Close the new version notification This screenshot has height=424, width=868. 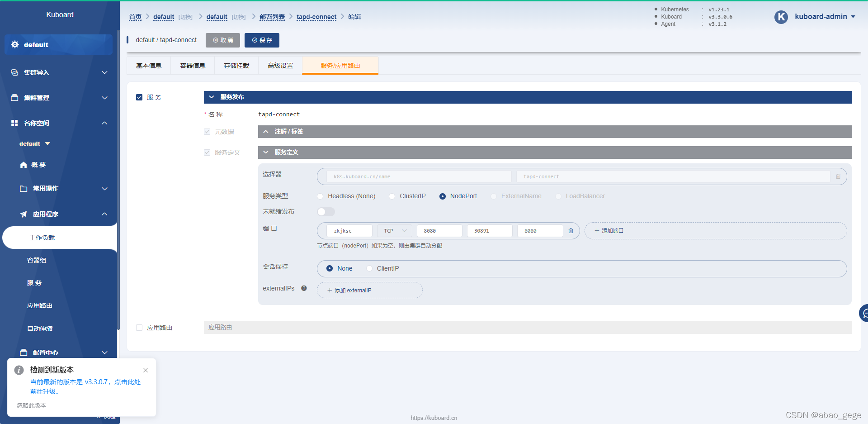(x=146, y=370)
